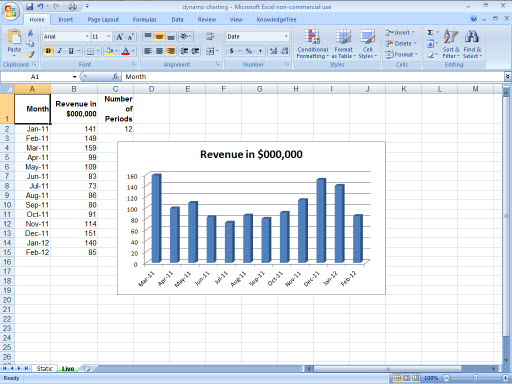This screenshot has height=384, width=512.
Task: Decrease decimal places
Action: tap(284, 51)
